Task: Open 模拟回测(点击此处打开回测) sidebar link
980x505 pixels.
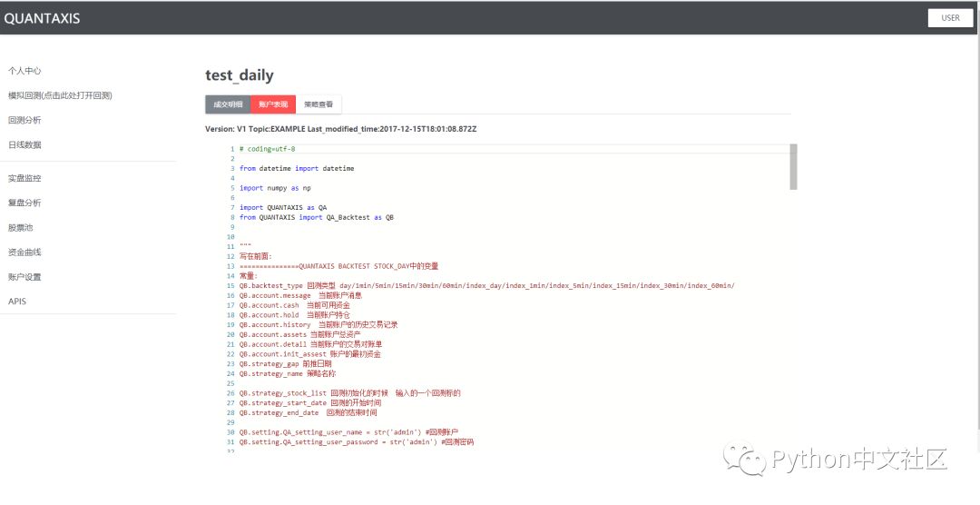Action: [x=60, y=95]
